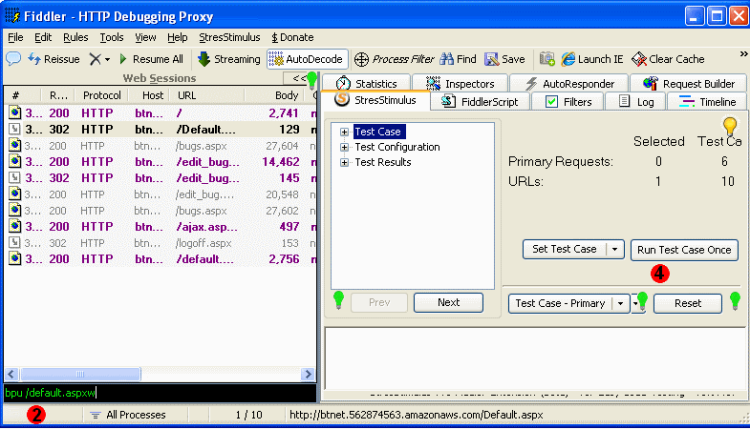Expand the Test Configuration tree node
Image resolution: width=750 pixels, height=429 pixels.
(x=344, y=147)
